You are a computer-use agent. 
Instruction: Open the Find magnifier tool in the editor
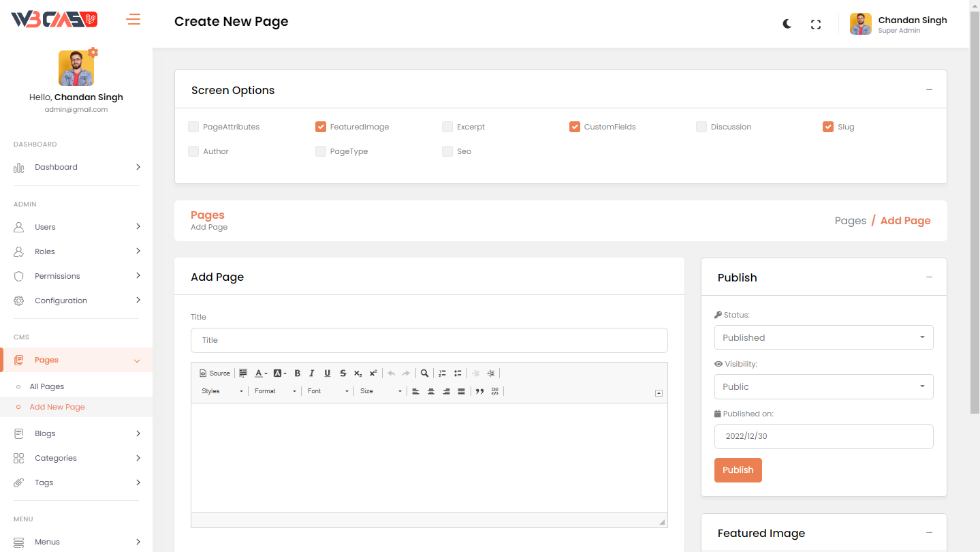point(424,373)
